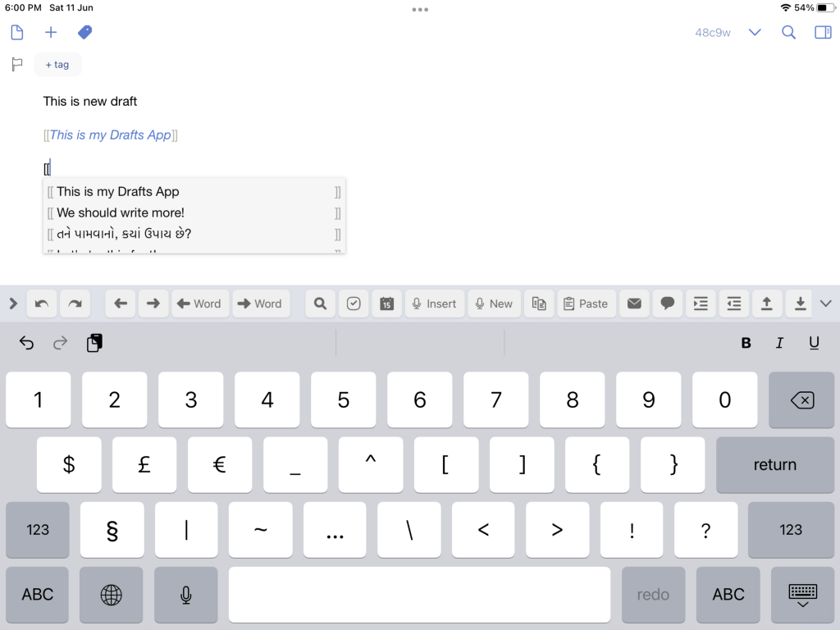The width and height of the screenshot is (840, 630).
Task: Toggle the flag on this draft
Action: tap(17, 64)
